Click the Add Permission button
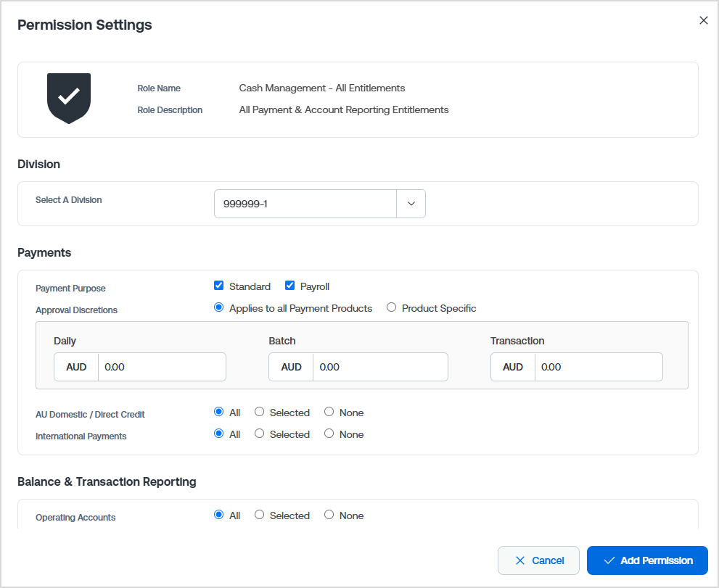The image size is (719, 588). click(x=647, y=560)
